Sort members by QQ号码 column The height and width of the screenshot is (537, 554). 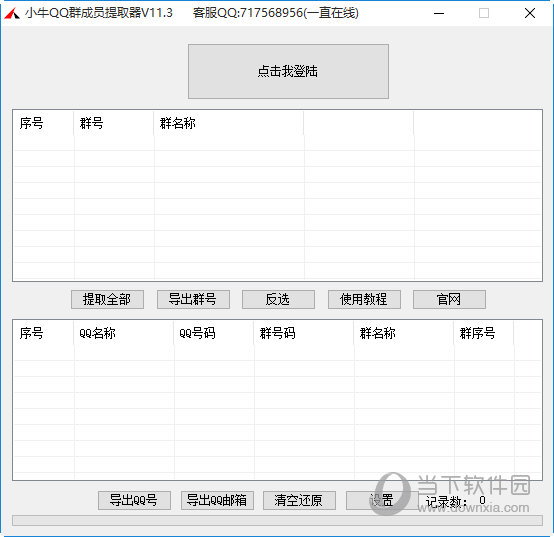coord(214,333)
